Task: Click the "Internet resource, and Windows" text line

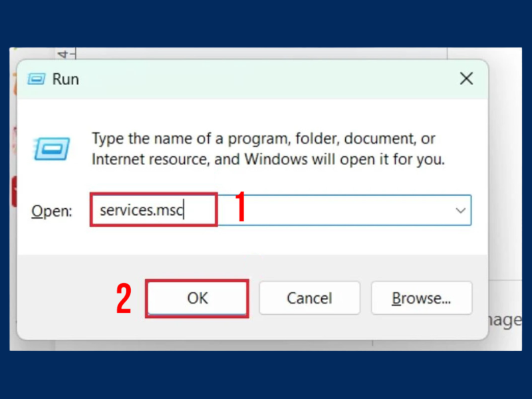Action: [x=268, y=160]
